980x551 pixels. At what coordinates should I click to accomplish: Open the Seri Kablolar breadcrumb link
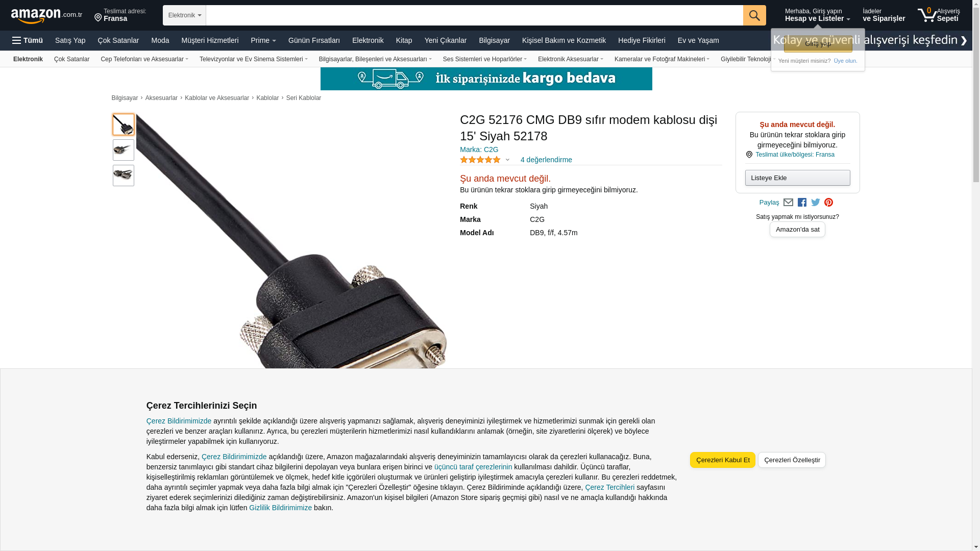[303, 98]
